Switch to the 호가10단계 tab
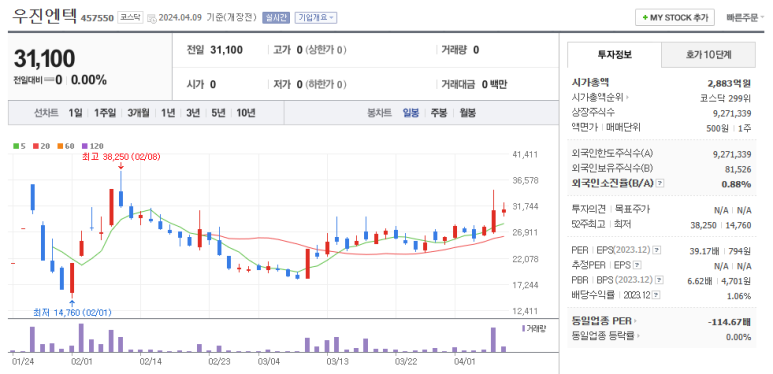 pyautogui.click(x=708, y=55)
